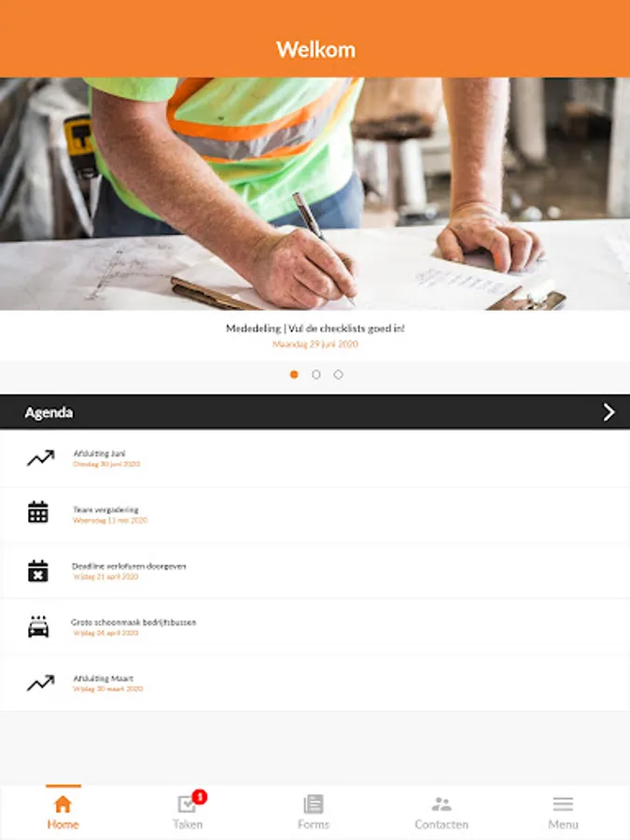Open the Contacten people icon
The width and height of the screenshot is (630, 840).
(x=441, y=804)
